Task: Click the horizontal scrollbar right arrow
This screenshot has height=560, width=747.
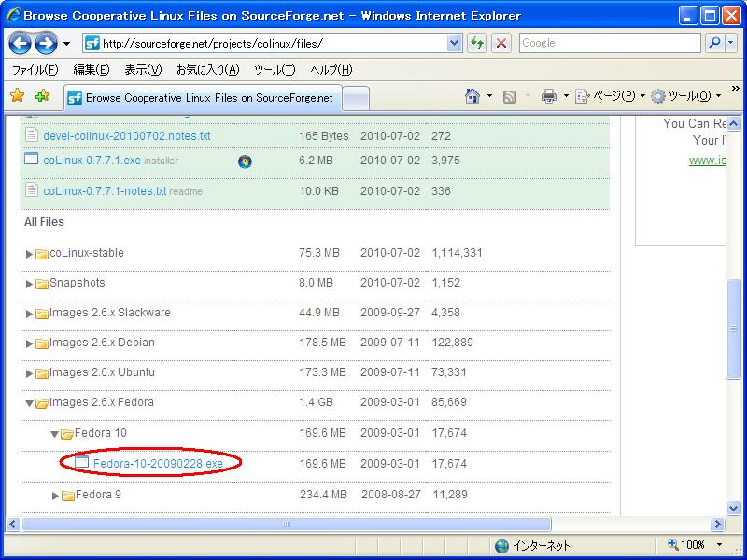Action: (717, 525)
